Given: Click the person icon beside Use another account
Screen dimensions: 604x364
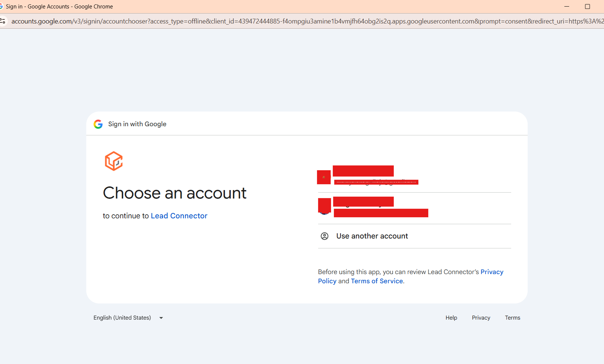Looking at the screenshot, I should [x=324, y=236].
